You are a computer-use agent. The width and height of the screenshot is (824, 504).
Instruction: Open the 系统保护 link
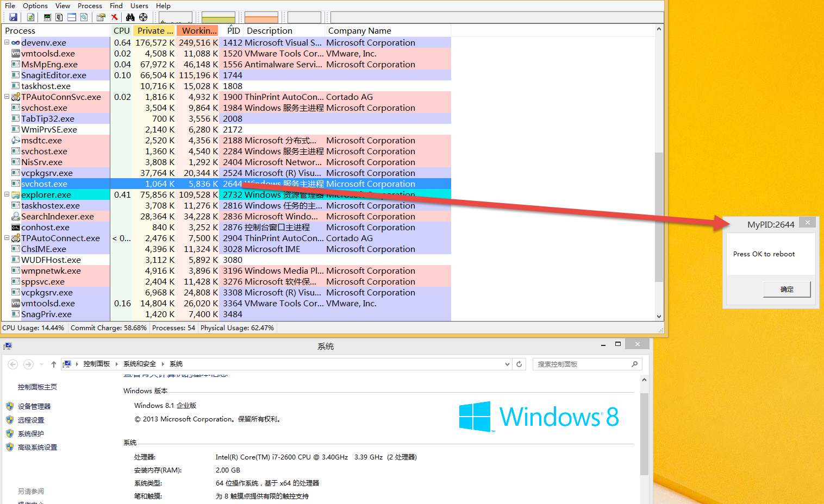31,433
